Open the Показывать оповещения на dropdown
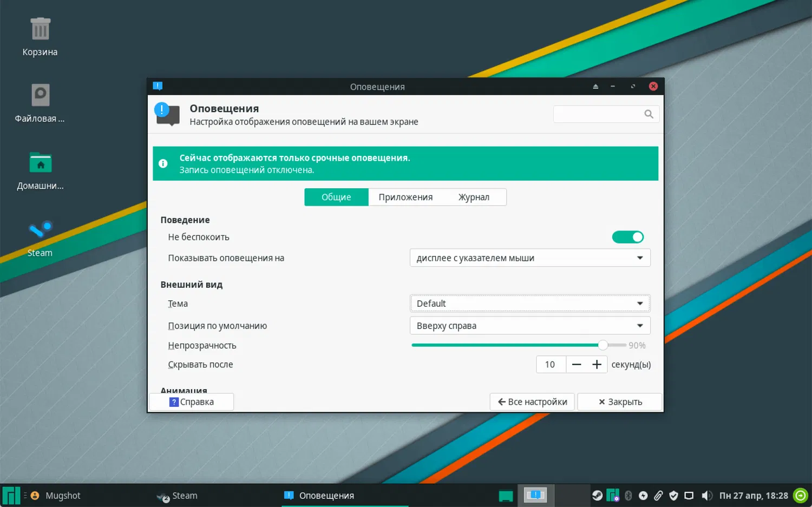The image size is (812, 507). (530, 258)
